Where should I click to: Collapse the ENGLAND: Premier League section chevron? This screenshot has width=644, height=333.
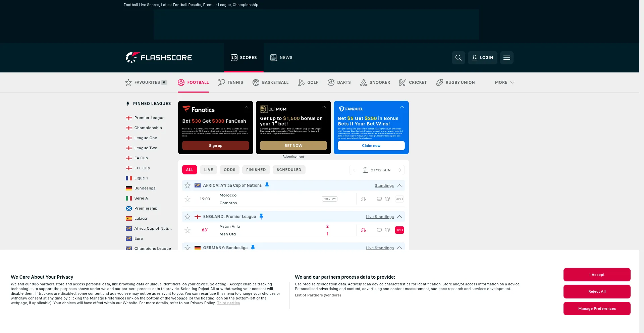(x=399, y=217)
